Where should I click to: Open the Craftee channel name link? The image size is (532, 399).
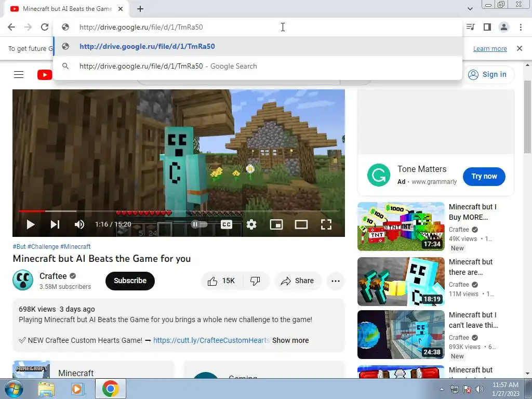tap(53, 276)
